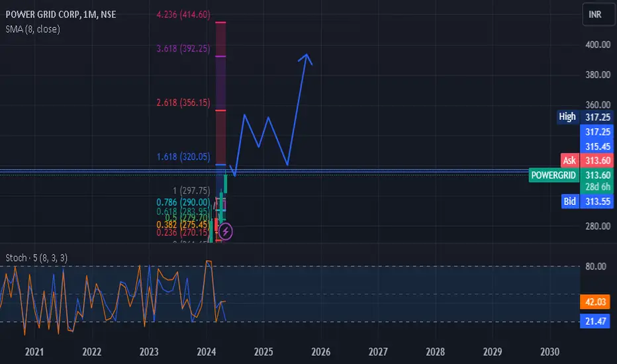Select the blue projection arrow head

point(306,58)
